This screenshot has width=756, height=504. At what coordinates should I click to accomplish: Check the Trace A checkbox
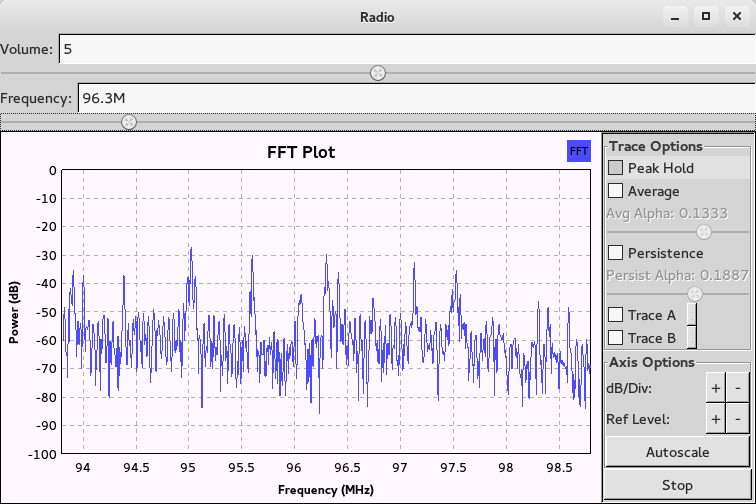(x=615, y=314)
